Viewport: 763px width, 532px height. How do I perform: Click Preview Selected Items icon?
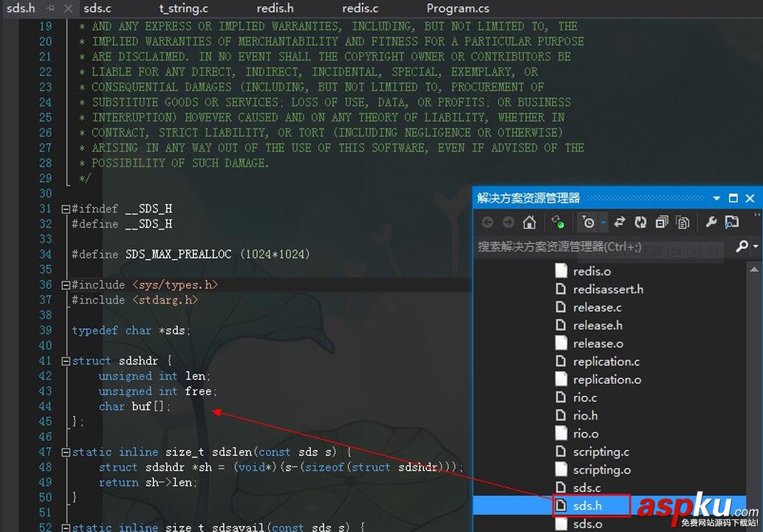[732, 222]
